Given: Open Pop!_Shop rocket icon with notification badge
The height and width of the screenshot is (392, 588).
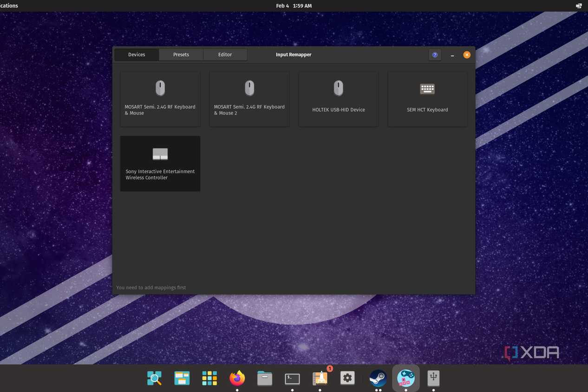Looking at the screenshot, I should (320, 378).
